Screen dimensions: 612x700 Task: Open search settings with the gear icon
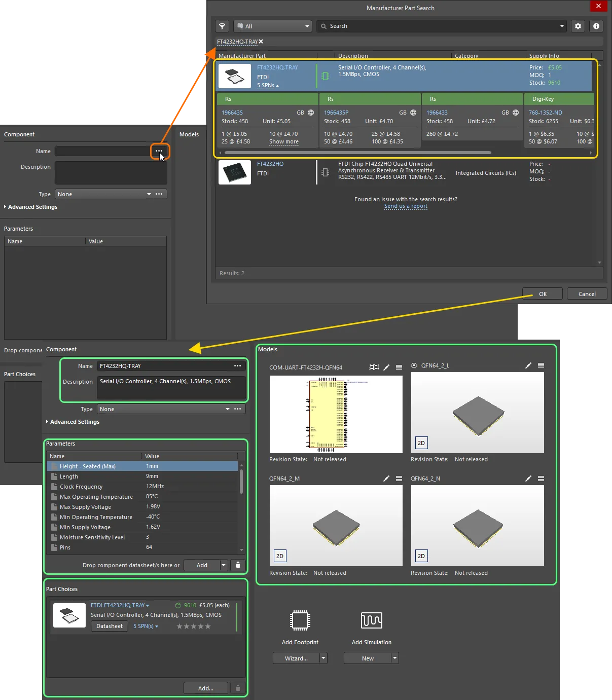[x=578, y=26]
